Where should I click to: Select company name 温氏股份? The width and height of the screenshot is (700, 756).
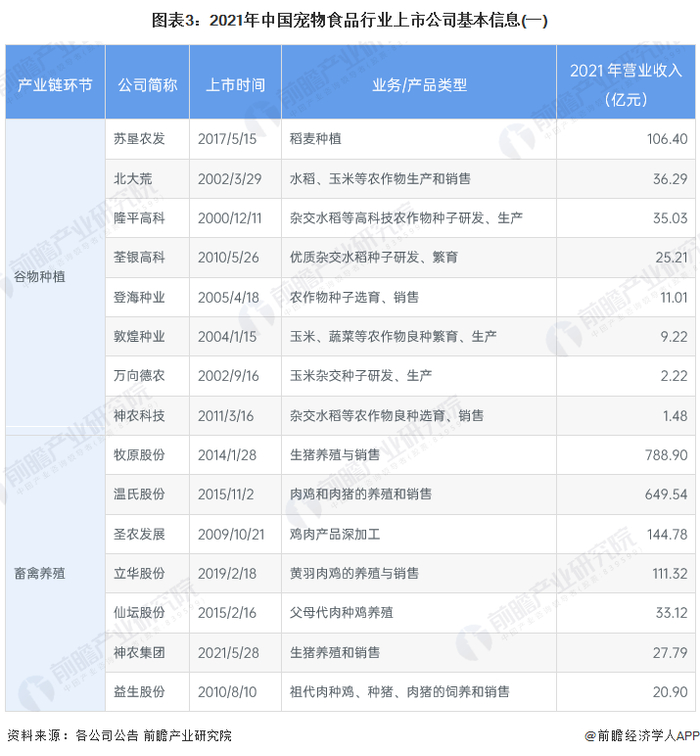coord(139,494)
